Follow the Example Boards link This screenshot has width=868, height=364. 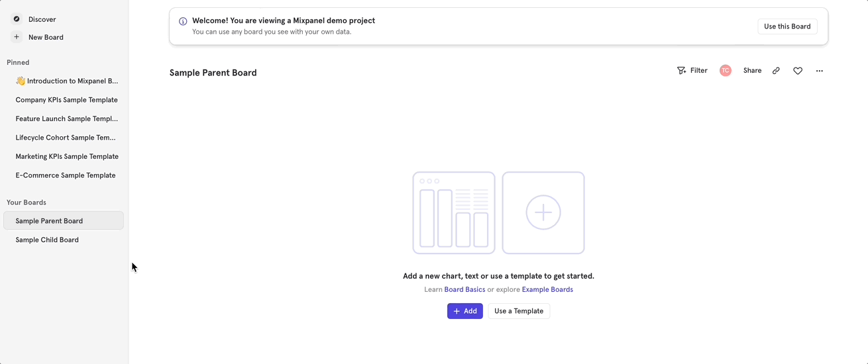(547, 290)
